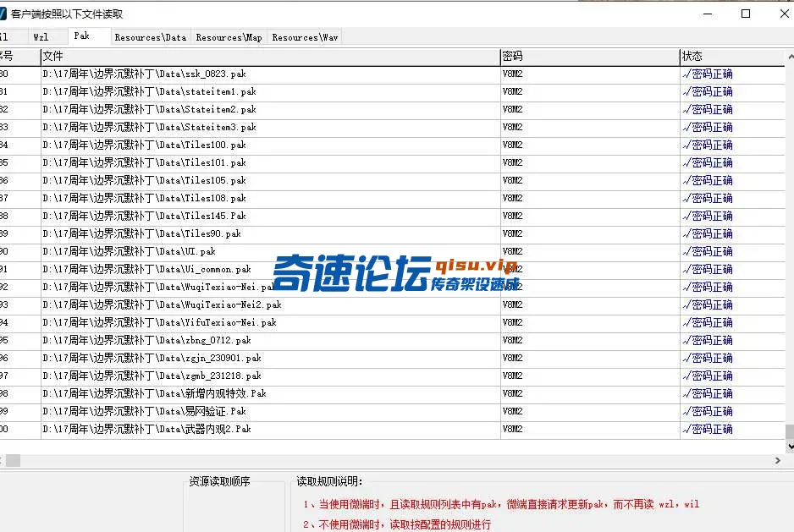This screenshot has width=794, height=532.
Task: Select the zbng_0712.pak file row
Action: coord(393,340)
